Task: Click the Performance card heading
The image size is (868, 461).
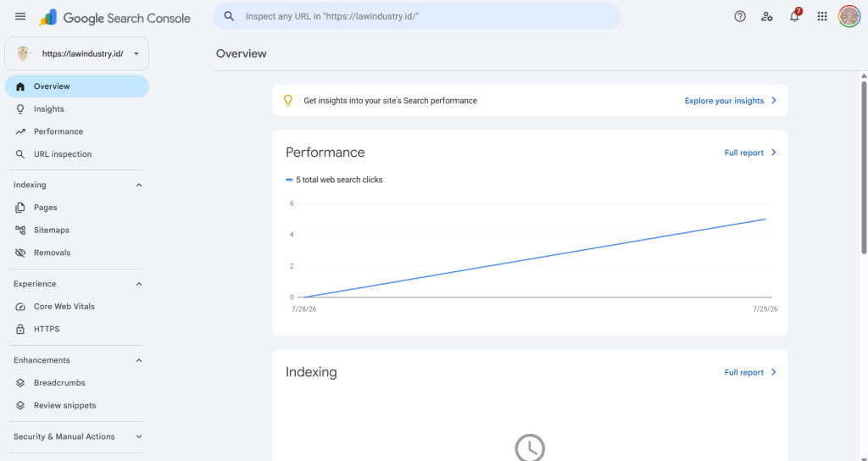Action: tap(325, 153)
